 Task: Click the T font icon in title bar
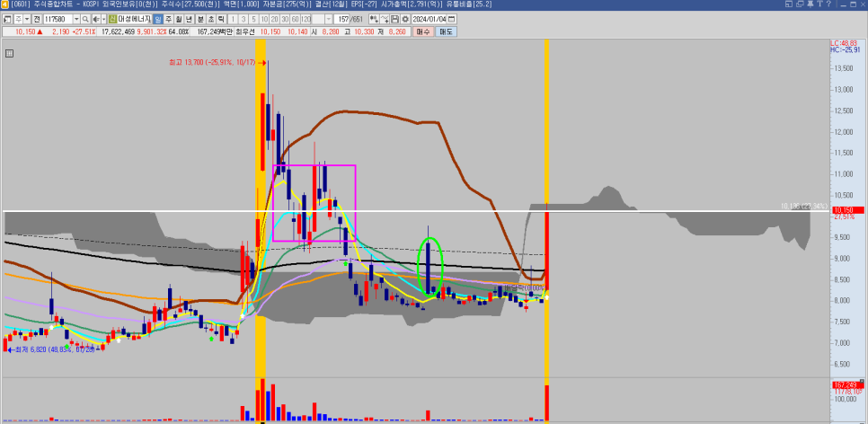[x=819, y=4]
